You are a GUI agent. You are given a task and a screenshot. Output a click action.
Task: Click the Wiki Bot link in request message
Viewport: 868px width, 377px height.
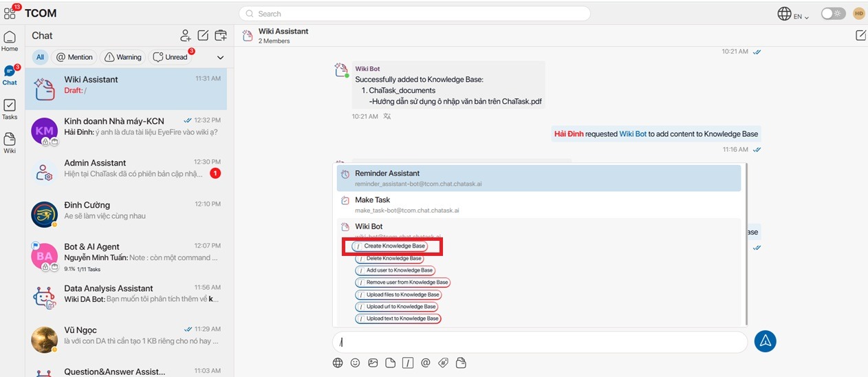click(x=633, y=134)
